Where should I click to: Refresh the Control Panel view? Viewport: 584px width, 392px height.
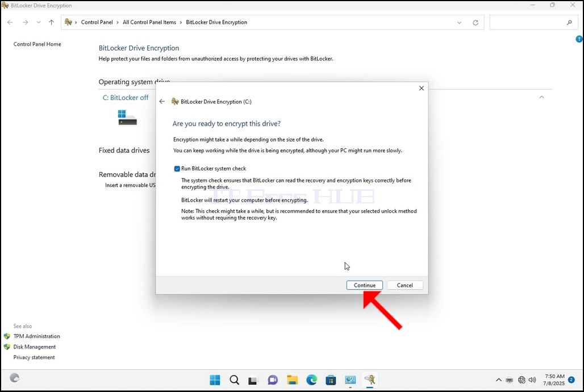point(475,23)
